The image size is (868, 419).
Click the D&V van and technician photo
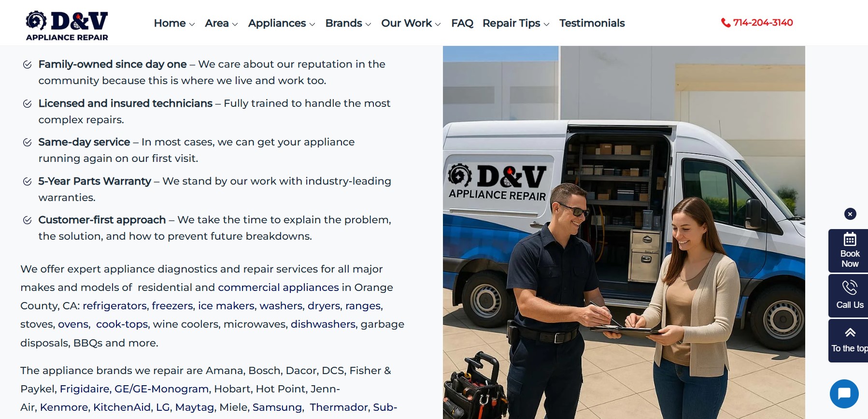click(624, 232)
